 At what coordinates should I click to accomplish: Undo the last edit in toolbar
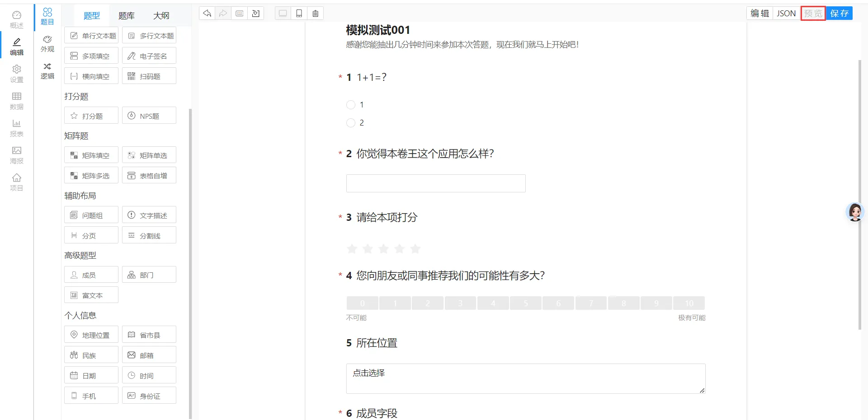(207, 14)
